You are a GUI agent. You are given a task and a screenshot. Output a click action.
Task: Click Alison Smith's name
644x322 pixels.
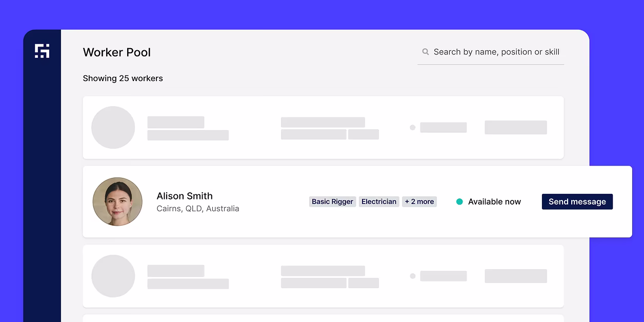coord(185,196)
